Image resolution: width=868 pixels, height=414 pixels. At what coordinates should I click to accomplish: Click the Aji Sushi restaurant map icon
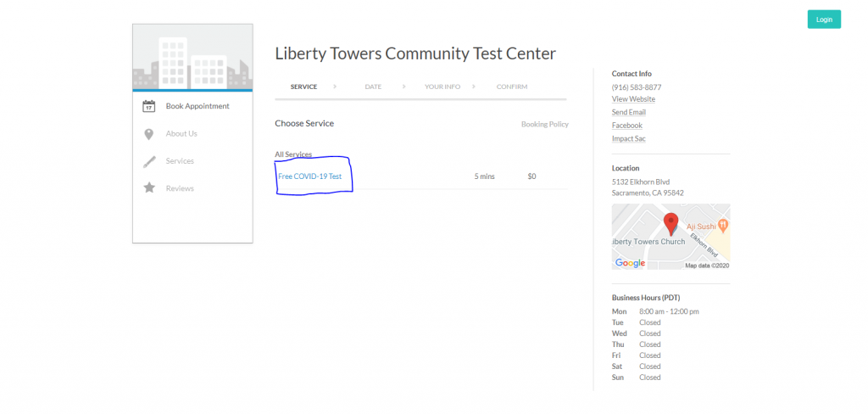click(x=722, y=225)
